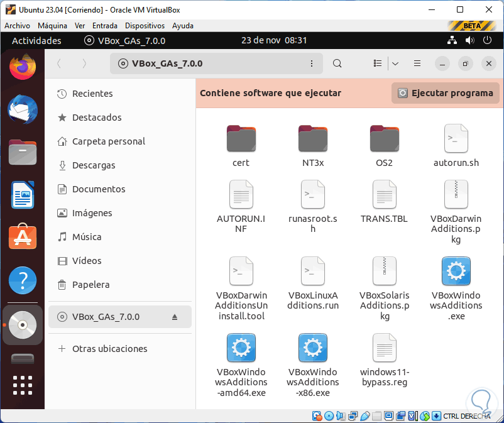This screenshot has width=504, height=423.
Task: Open Música in the sidebar
Action: tap(119, 237)
